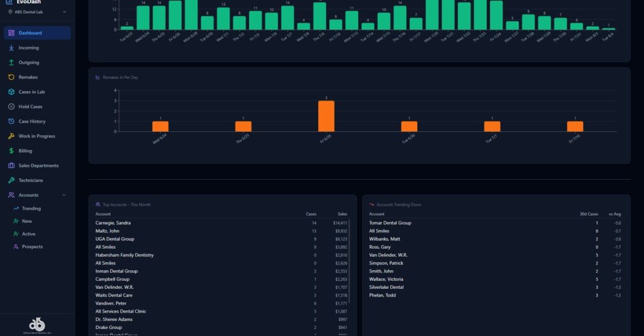
Task: Click the Sales Departments icon
Action: pos(11,166)
